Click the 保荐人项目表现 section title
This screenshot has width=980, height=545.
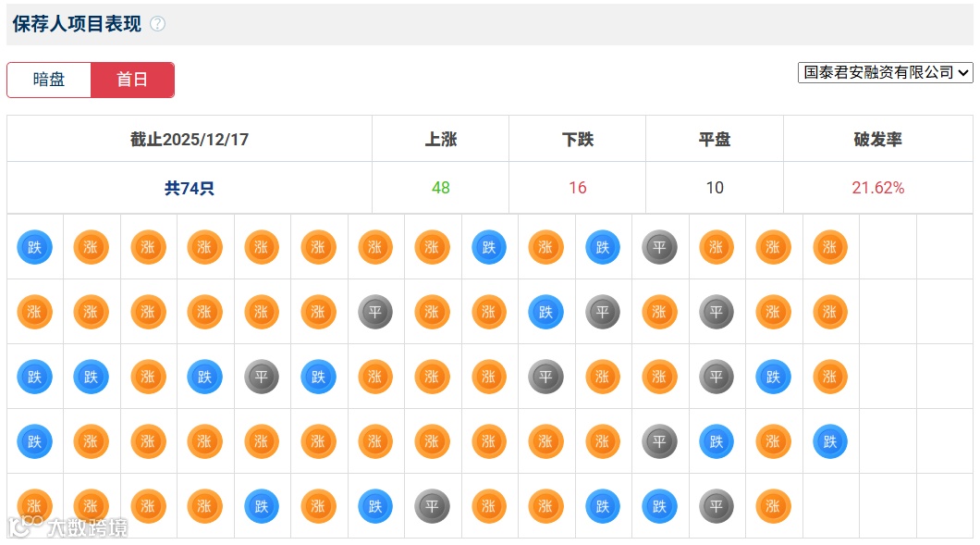pyautogui.click(x=77, y=24)
